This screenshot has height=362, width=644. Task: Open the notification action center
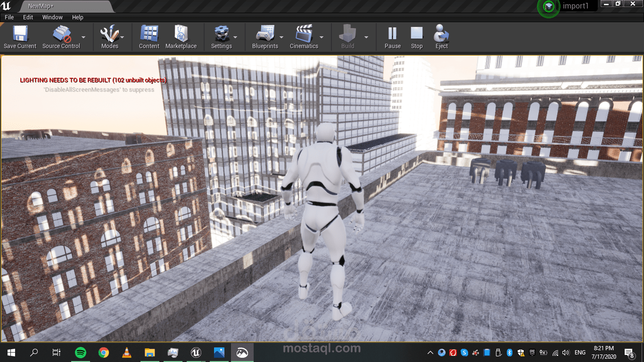pyautogui.click(x=629, y=353)
